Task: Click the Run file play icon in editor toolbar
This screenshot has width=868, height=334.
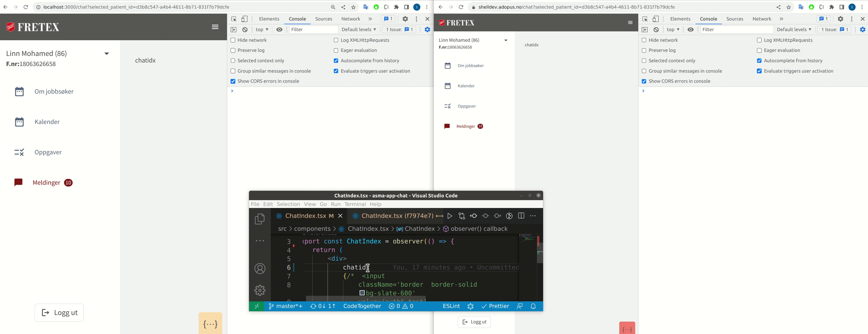Action: [449, 216]
